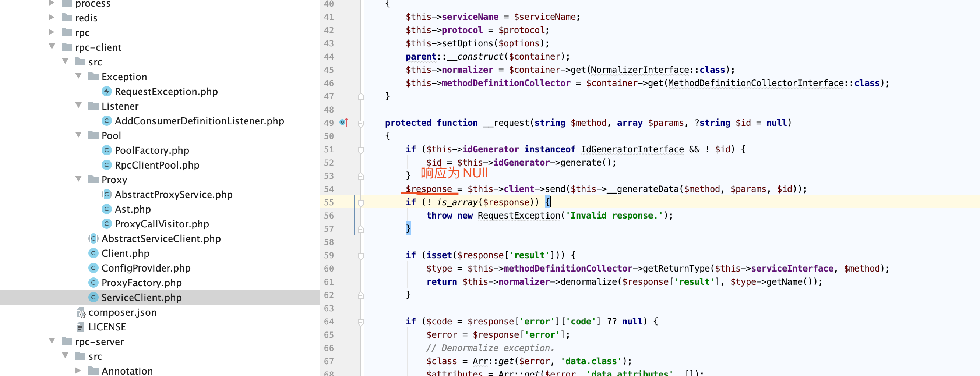Open ProxyFactory.php in the tree
The height and width of the screenshot is (376, 980).
141,283
